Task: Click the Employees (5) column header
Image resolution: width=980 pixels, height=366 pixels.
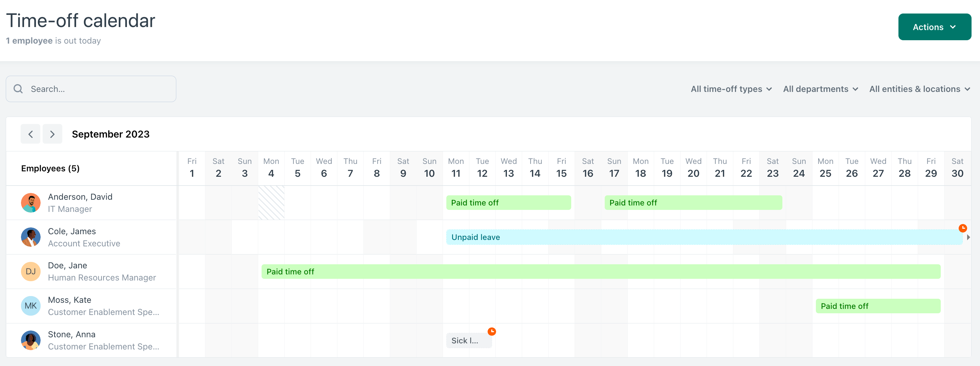Action: tap(50, 168)
